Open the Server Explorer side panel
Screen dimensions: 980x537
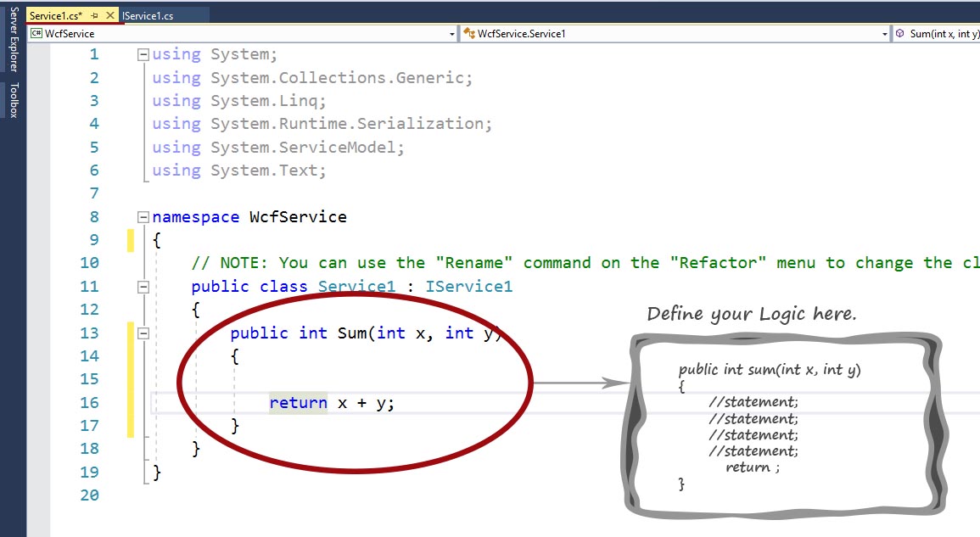(x=14, y=39)
